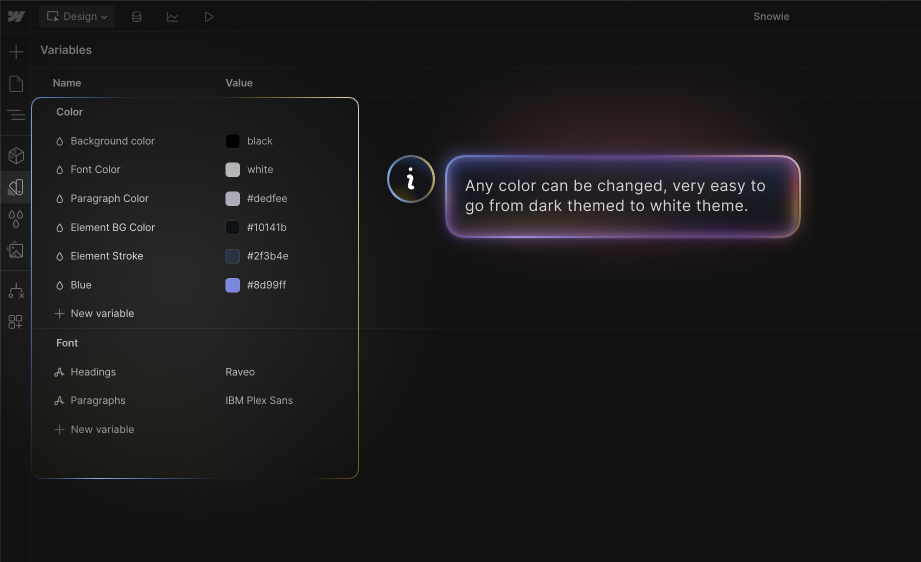Click the #2f3b4e color swatch
Viewport: 921px width, 562px height.
(x=233, y=256)
